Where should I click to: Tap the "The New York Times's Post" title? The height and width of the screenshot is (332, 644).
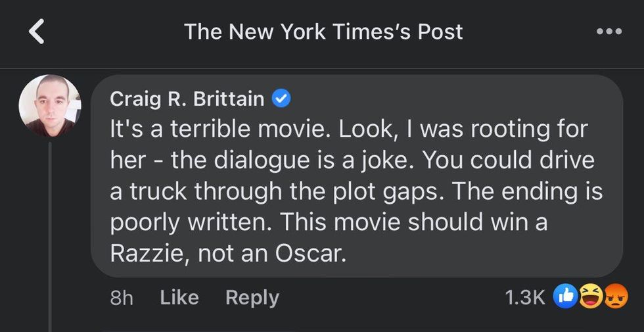323,32
